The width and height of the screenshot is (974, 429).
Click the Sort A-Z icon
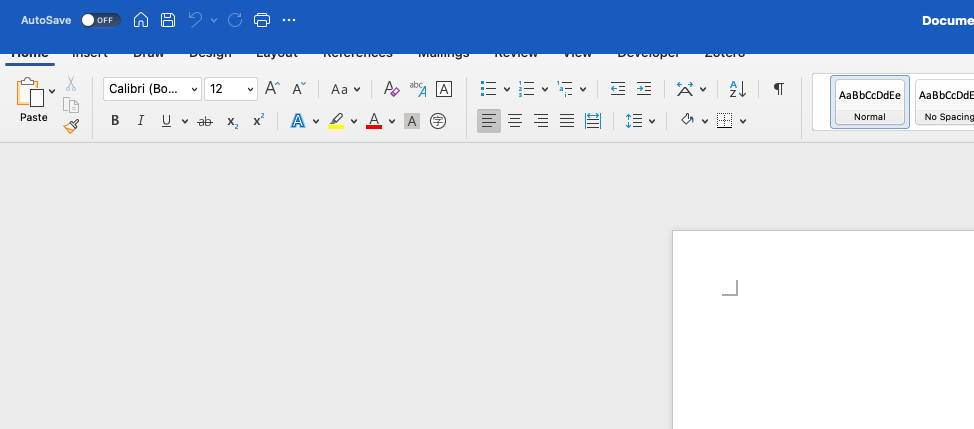(x=737, y=89)
